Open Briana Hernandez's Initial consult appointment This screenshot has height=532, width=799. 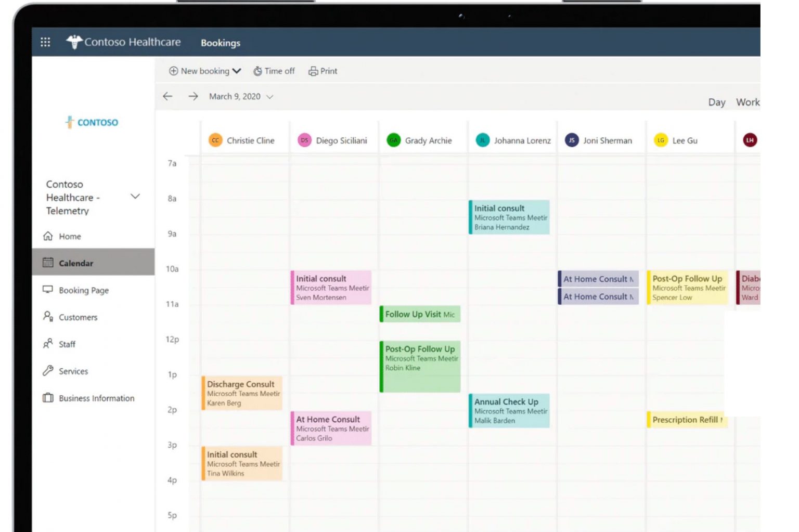[509, 217]
